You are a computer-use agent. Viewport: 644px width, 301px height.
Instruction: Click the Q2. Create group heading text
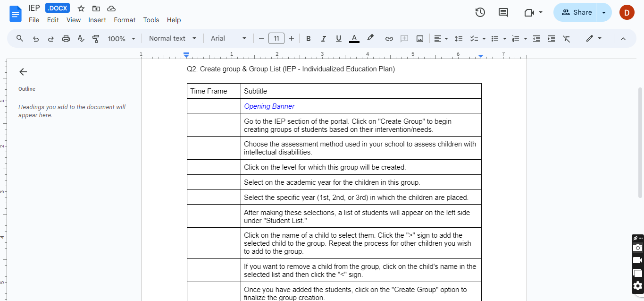(291, 69)
